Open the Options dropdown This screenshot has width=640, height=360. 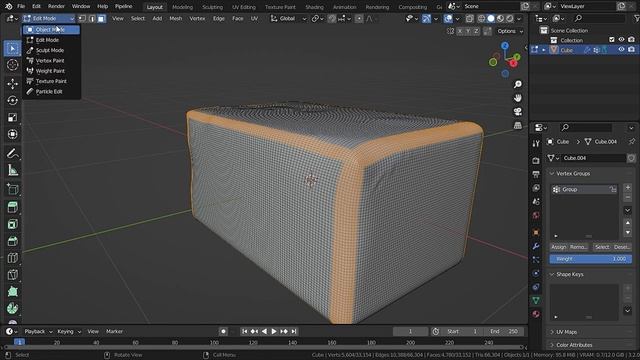[510, 31]
